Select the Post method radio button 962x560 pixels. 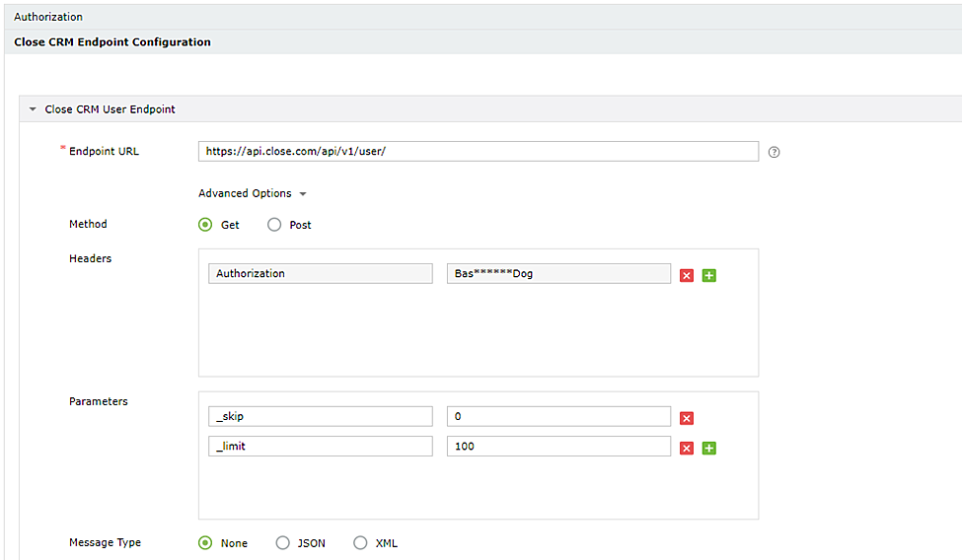pos(274,225)
